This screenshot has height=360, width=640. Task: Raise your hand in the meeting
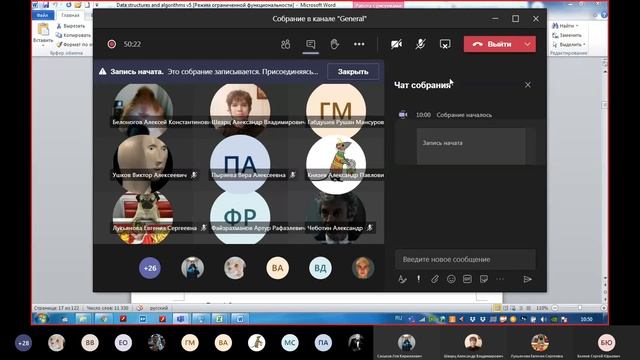[335, 44]
